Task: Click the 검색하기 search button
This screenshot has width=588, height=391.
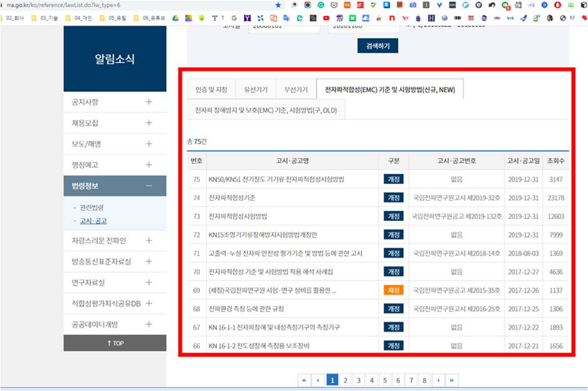Action: pos(377,46)
